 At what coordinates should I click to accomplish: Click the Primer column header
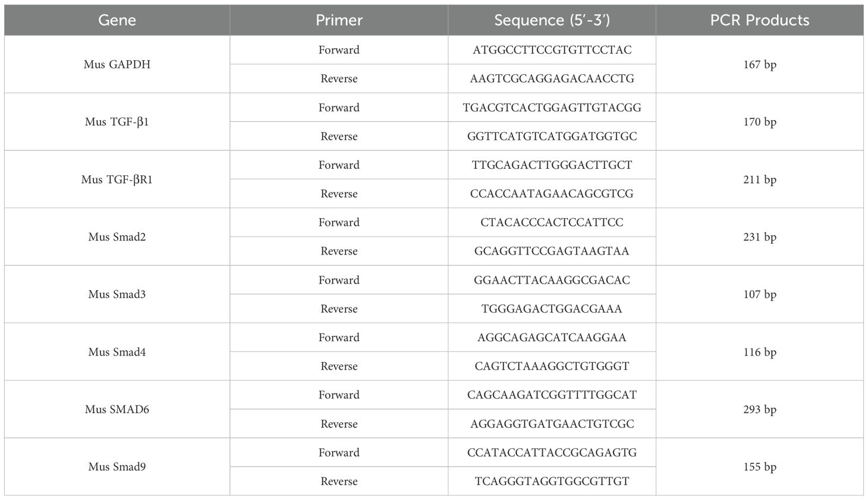tap(339, 20)
